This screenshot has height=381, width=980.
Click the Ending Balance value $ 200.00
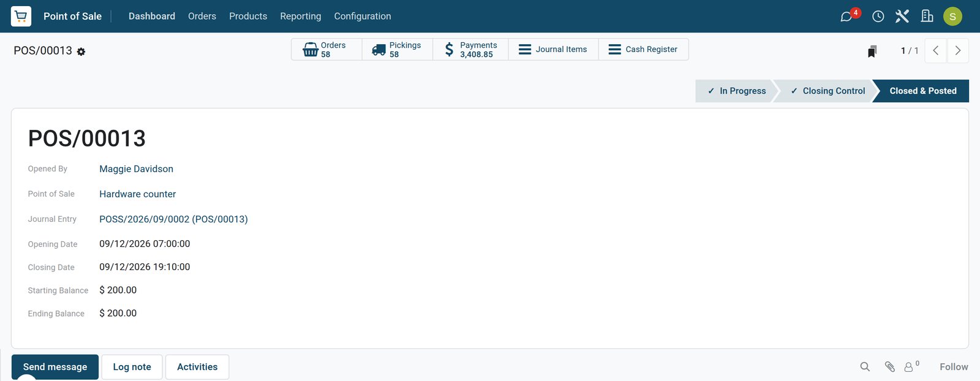click(118, 314)
